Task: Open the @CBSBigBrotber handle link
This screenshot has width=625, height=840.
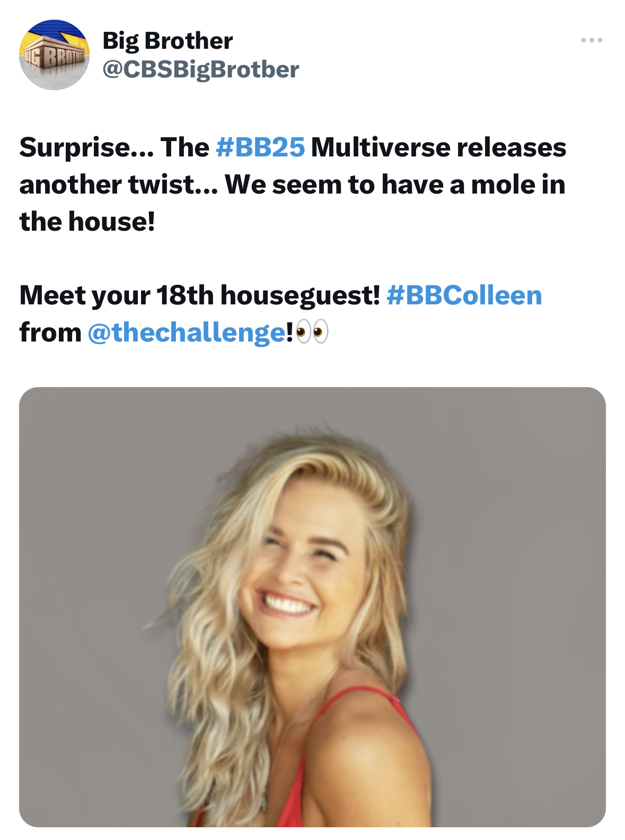Action: pos(200,69)
